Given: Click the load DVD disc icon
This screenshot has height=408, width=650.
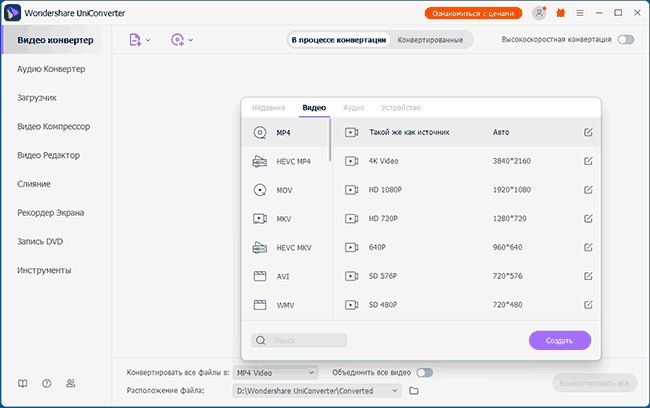Looking at the screenshot, I should (177, 40).
